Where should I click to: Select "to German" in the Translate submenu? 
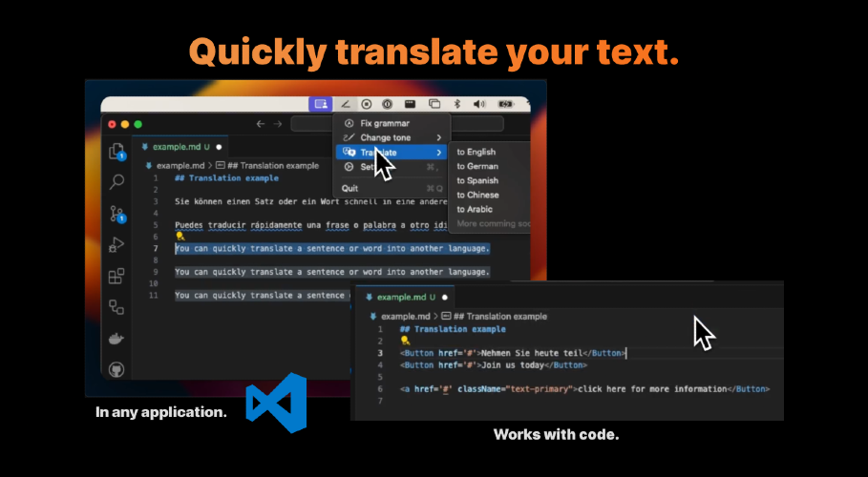477,166
